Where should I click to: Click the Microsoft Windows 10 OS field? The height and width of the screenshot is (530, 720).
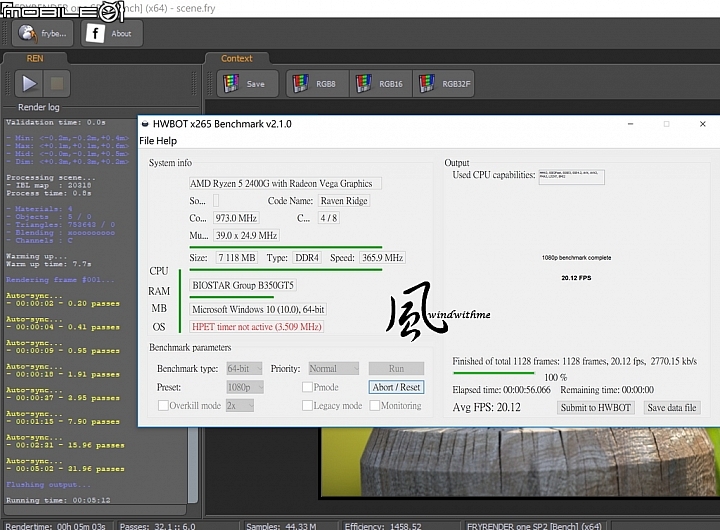pos(258,310)
